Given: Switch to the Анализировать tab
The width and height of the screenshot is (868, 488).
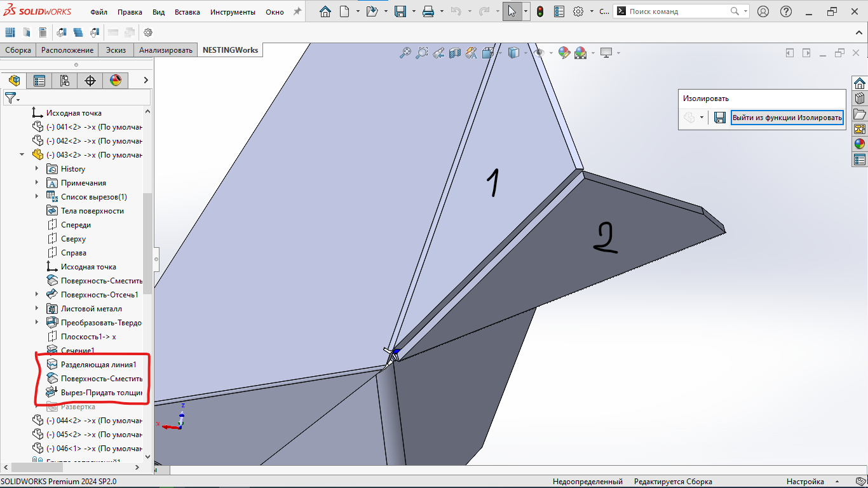Looking at the screenshot, I should point(165,50).
